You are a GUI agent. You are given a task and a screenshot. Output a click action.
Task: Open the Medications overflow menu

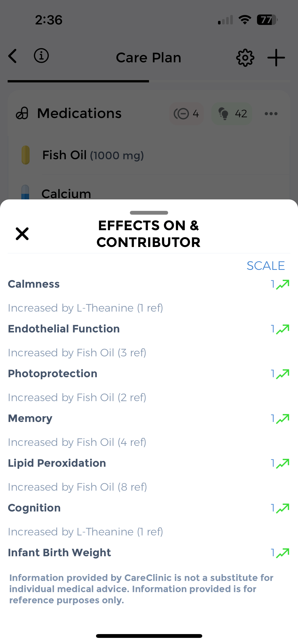[x=271, y=113]
